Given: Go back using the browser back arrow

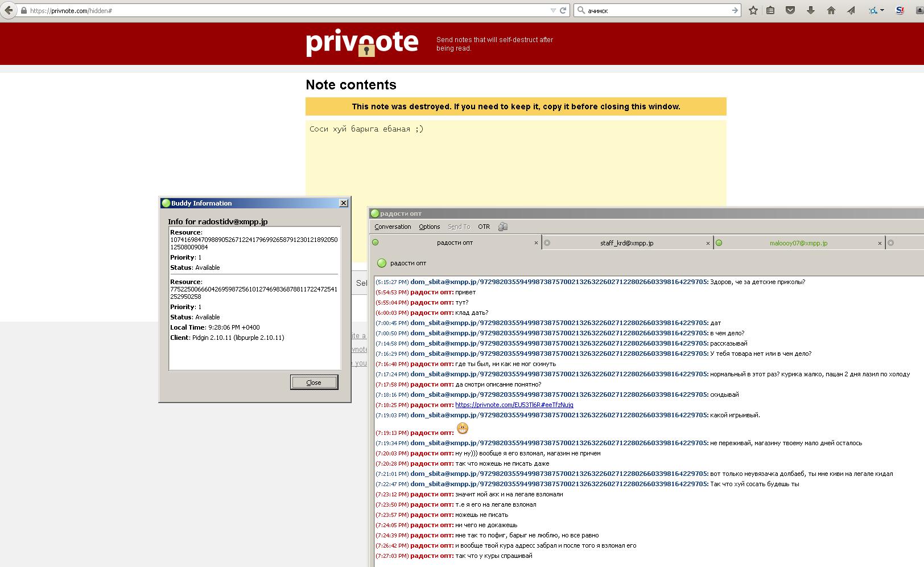Looking at the screenshot, I should [x=9, y=10].
